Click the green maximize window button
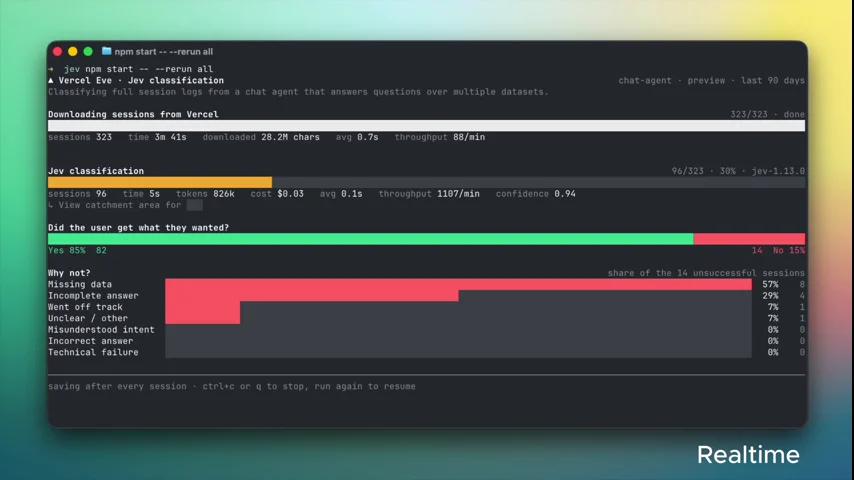 pyautogui.click(x=88, y=52)
